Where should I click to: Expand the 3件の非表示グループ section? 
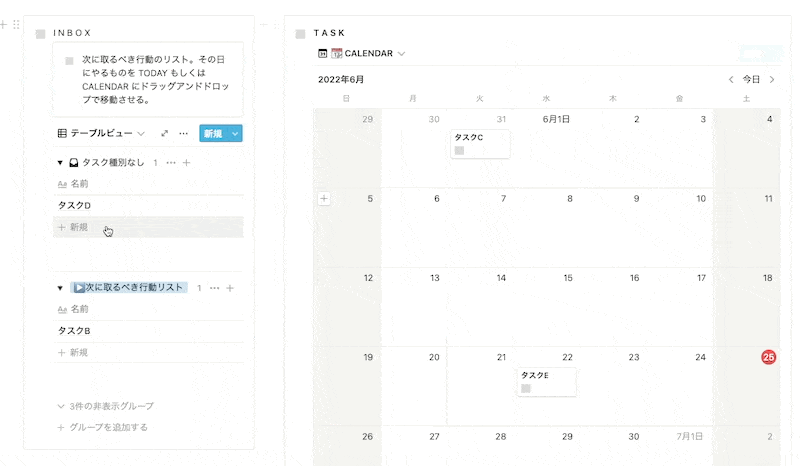[x=106, y=406]
